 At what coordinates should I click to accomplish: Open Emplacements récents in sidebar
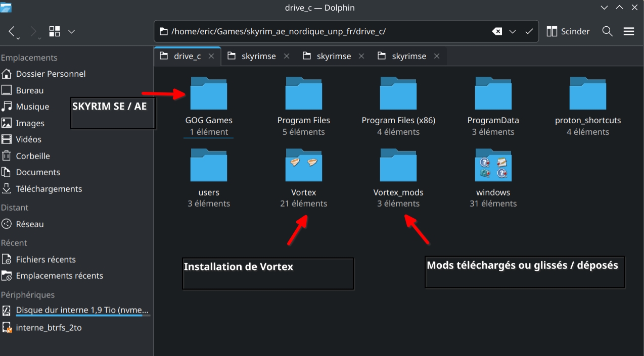click(76, 276)
